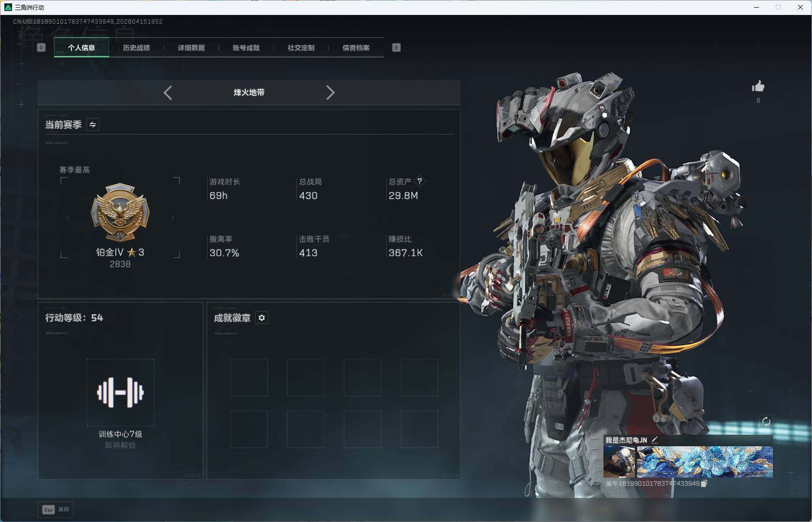812x522 pixels.
Task: Open the 详细数据 tab
Action: (x=191, y=48)
